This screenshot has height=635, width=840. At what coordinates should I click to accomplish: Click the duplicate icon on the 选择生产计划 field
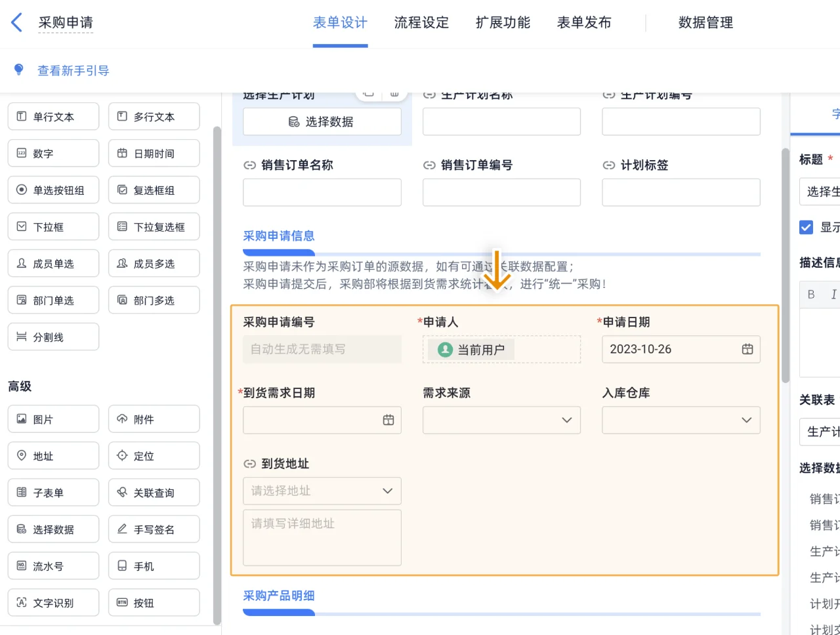coord(368,93)
